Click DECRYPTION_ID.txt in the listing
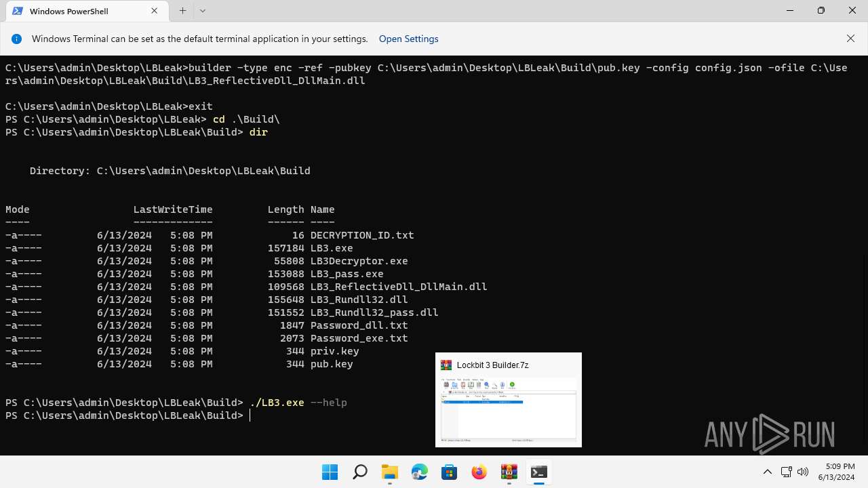This screenshot has width=868, height=488. click(x=362, y=235)
